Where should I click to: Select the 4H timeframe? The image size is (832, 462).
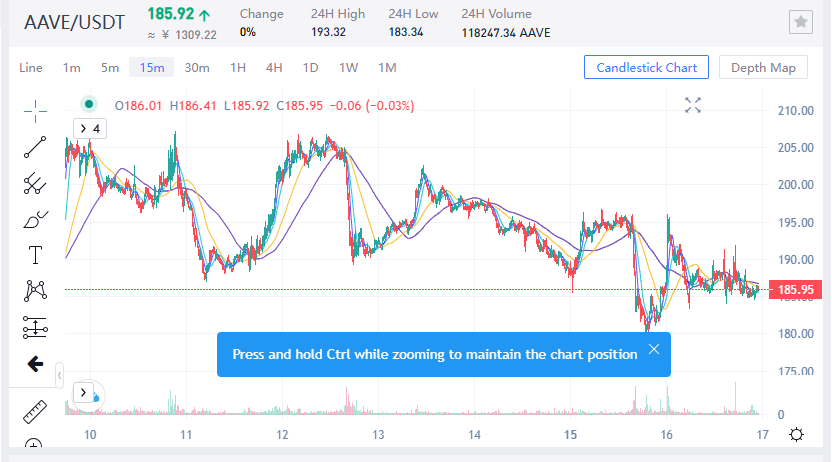tap(274, 68)
